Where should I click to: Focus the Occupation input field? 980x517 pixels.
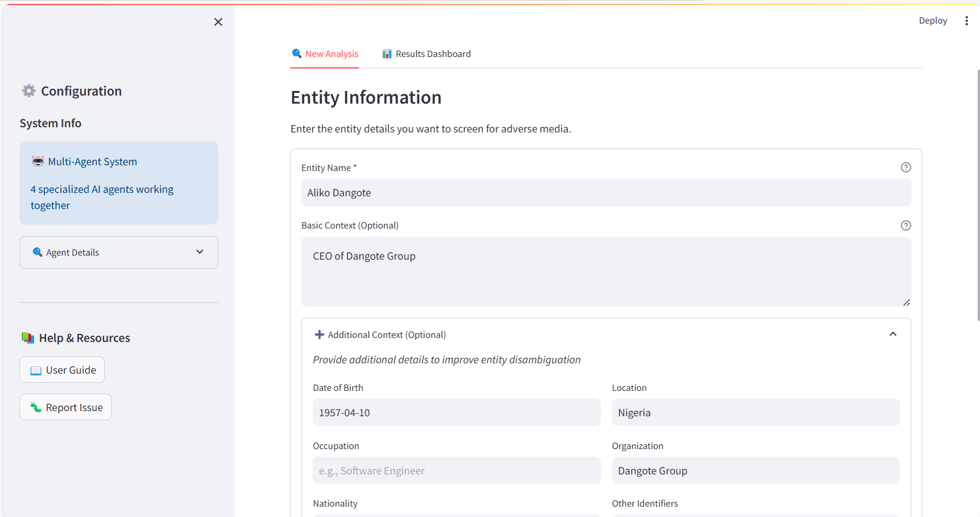pyautogui.click(x=456, y=471)
